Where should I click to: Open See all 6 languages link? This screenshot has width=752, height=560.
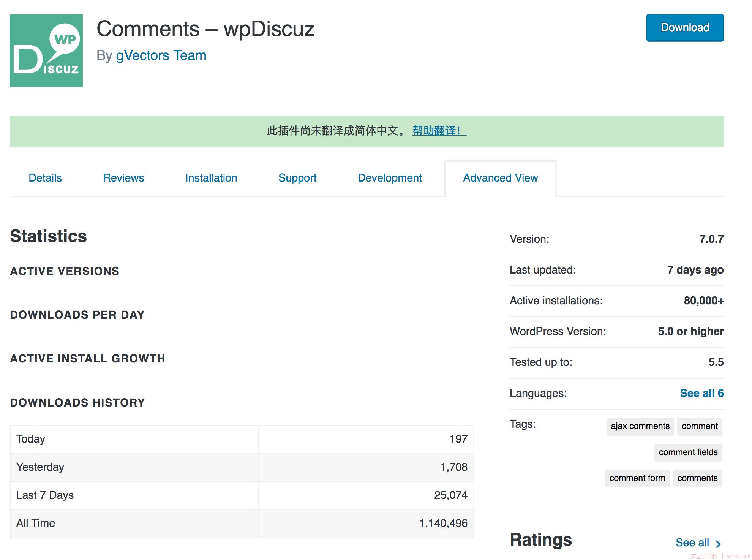point(702,393)
